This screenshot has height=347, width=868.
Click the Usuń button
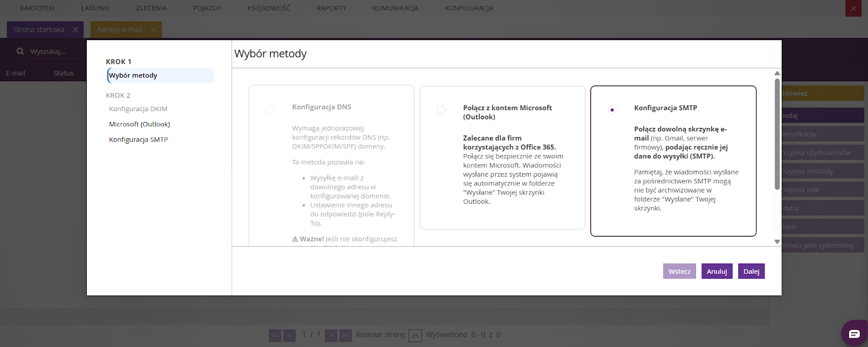(x=822, y=227)
